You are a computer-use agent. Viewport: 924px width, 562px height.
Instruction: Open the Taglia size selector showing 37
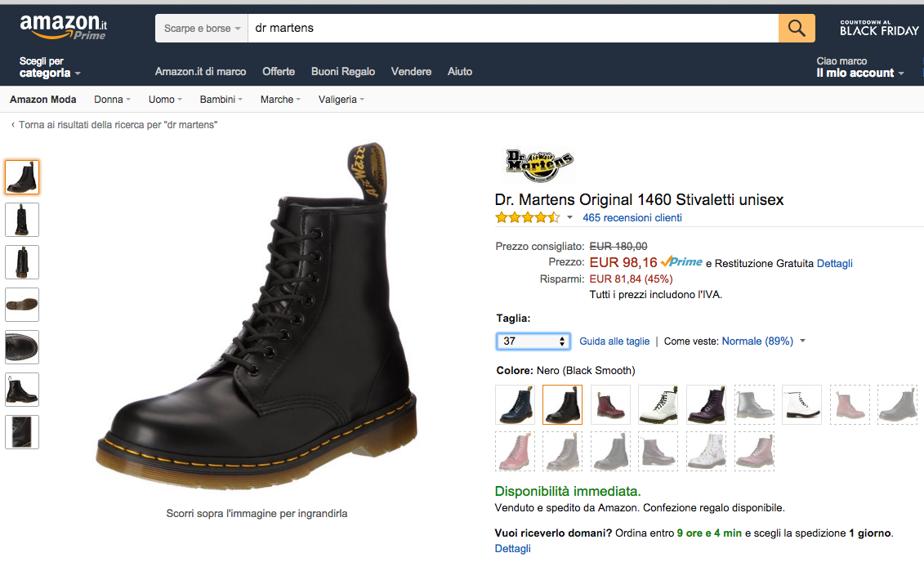click(x=533, y=341)
